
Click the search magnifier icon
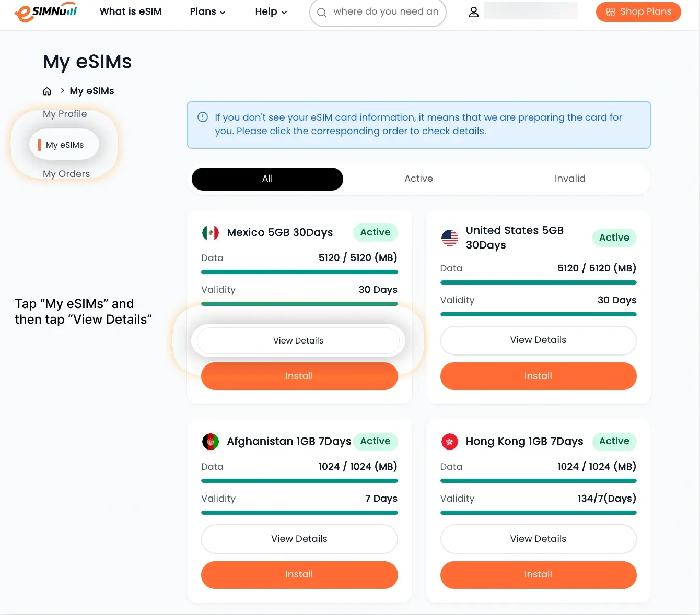pos(322,13)
